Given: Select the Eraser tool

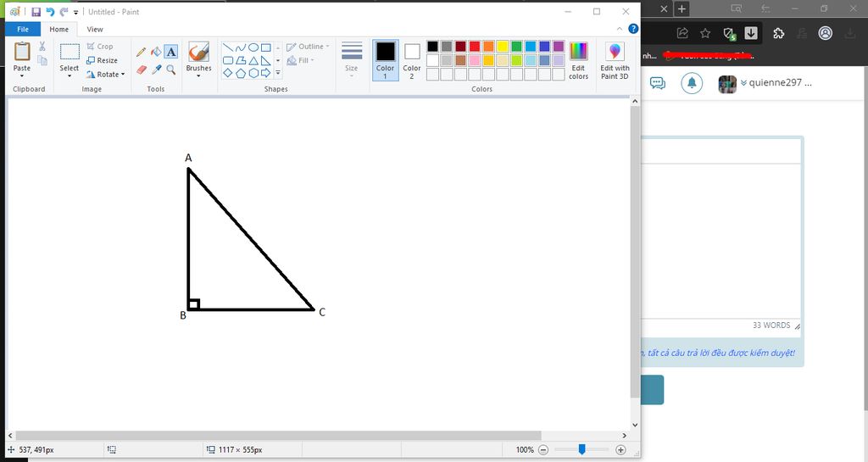Looking at the screenshot, I should point(142,70).
